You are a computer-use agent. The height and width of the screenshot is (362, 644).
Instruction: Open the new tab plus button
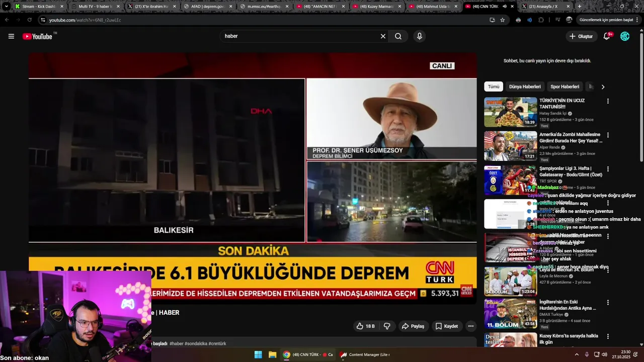[580, 7]
